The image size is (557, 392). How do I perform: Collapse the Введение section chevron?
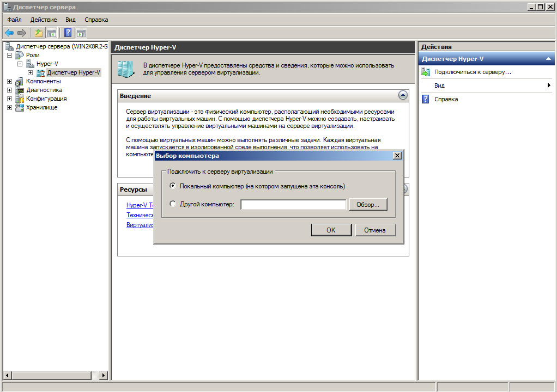[x=403, y=95]
